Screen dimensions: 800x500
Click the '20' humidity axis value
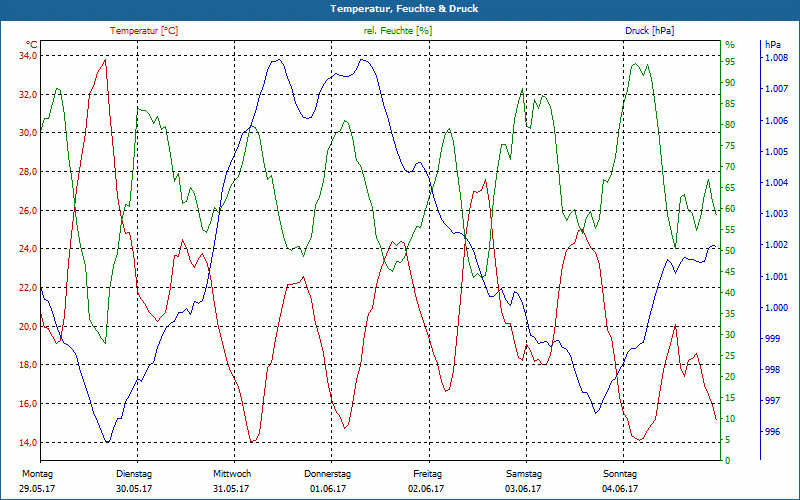[x=730, y=377]
